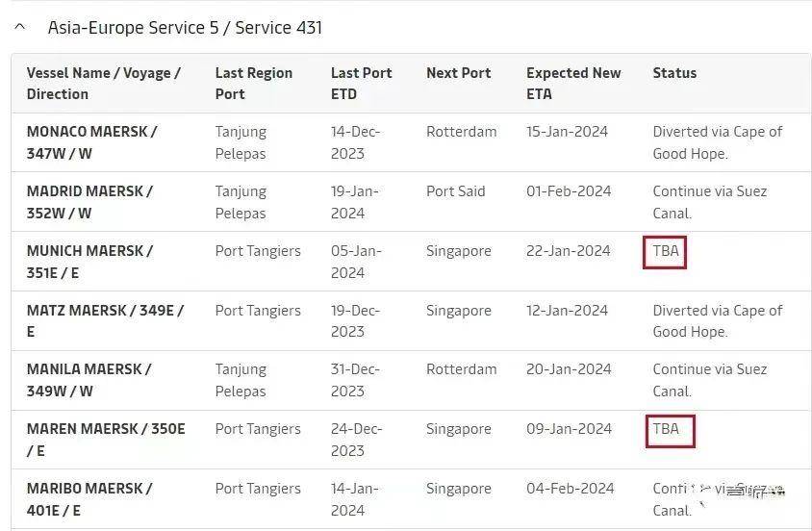
Task: Click the Status column header
Action: (x=674, y=73)
